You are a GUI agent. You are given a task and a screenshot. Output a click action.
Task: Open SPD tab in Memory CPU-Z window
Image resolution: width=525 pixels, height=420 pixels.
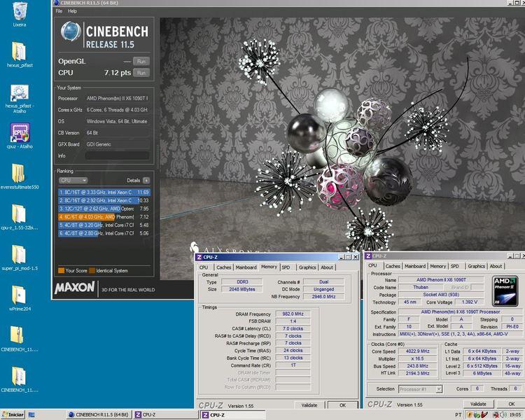pyautogui.click(x=286, y=267)
